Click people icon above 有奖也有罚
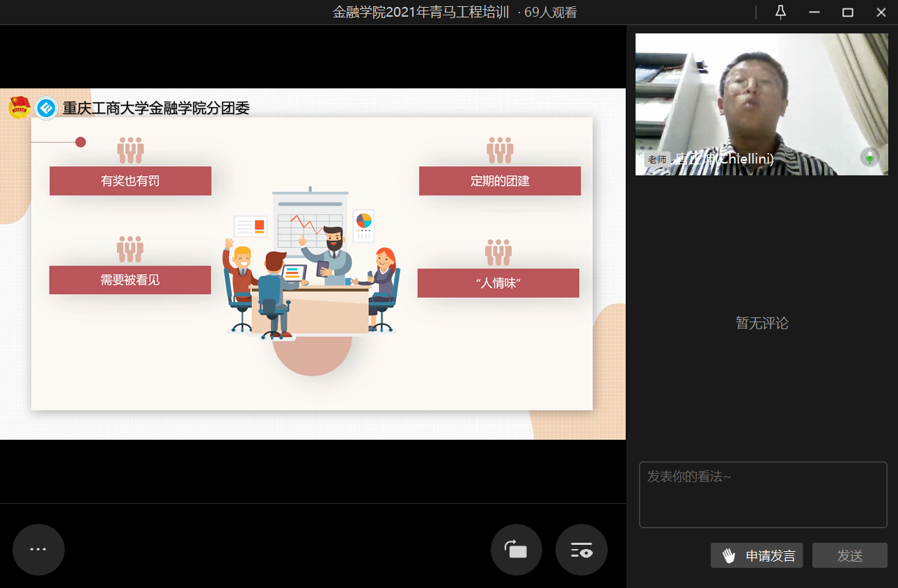The height and width of the screenshot is (588, 898). pyautogui.click(x=130, y=150)
